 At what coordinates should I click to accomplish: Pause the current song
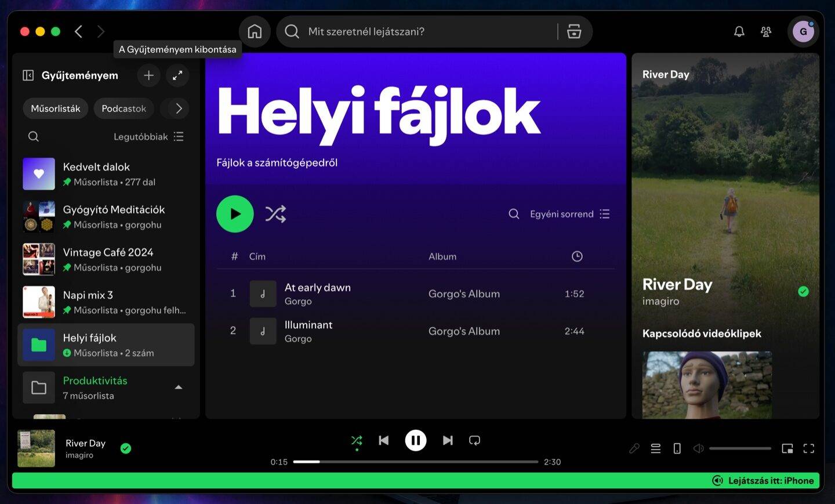click(x=416, y=441)
